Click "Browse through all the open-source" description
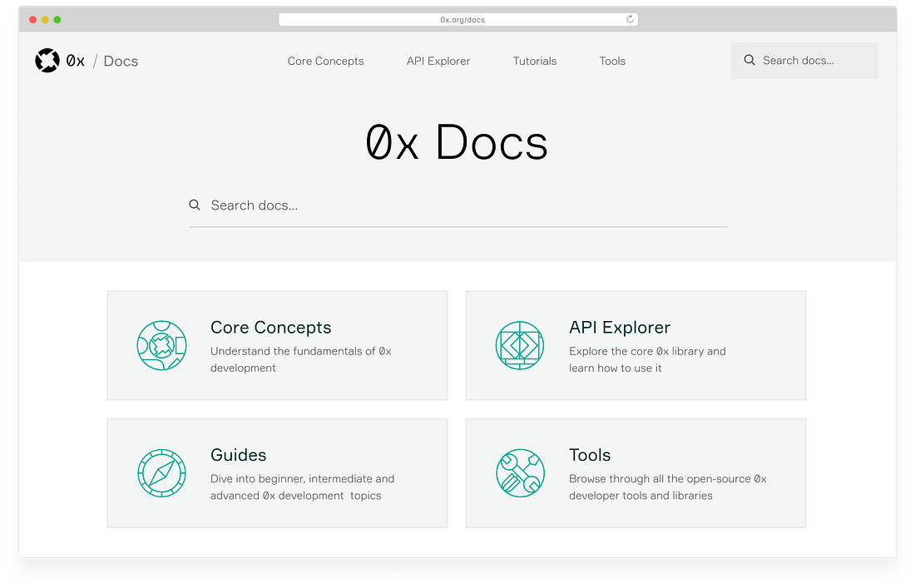Image resolution: width=915 pixels, height=588 pixels. [x=668, y=487]
